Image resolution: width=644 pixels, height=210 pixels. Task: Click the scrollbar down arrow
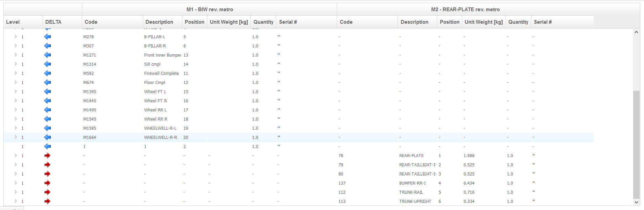[636, 202]
